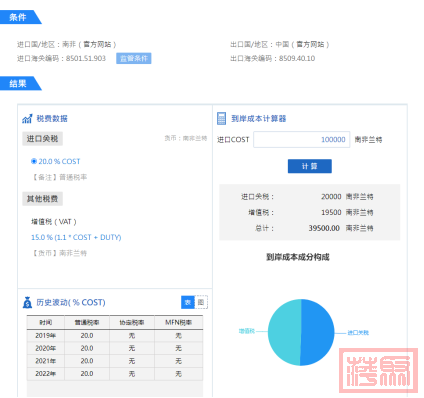Click the import HS code 8501.51.903

(x=86, y=58)
